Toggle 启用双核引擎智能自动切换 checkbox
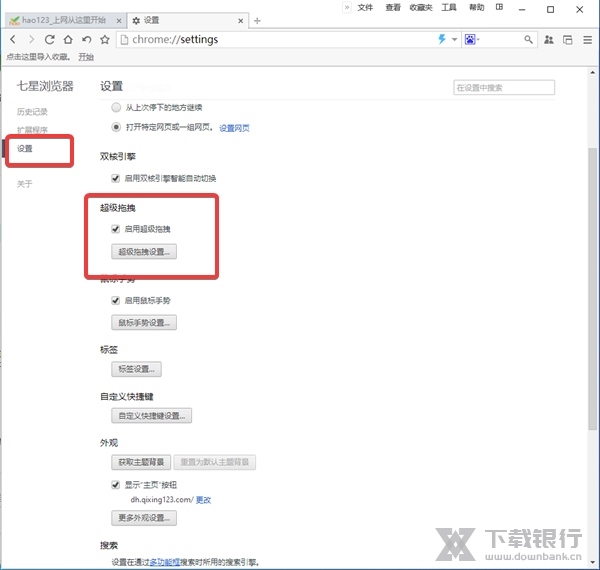This screenshot has height=570, width=600. point(115,178)
